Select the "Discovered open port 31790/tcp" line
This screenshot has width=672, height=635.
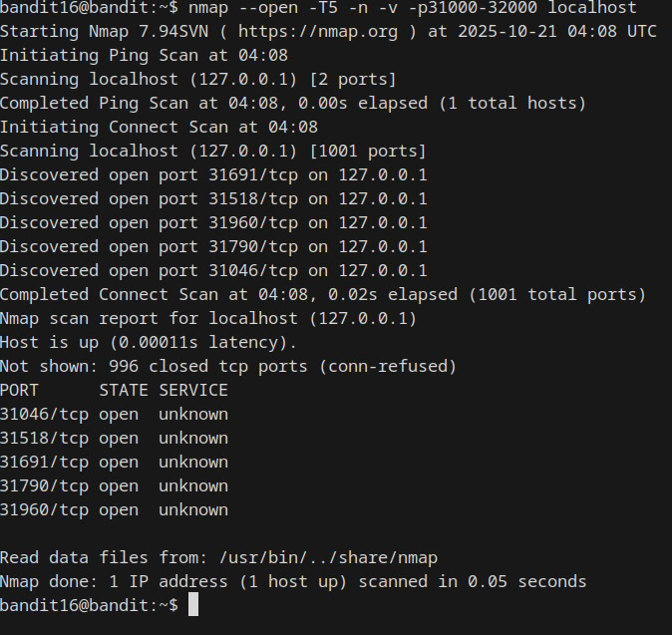click(213, 246)
